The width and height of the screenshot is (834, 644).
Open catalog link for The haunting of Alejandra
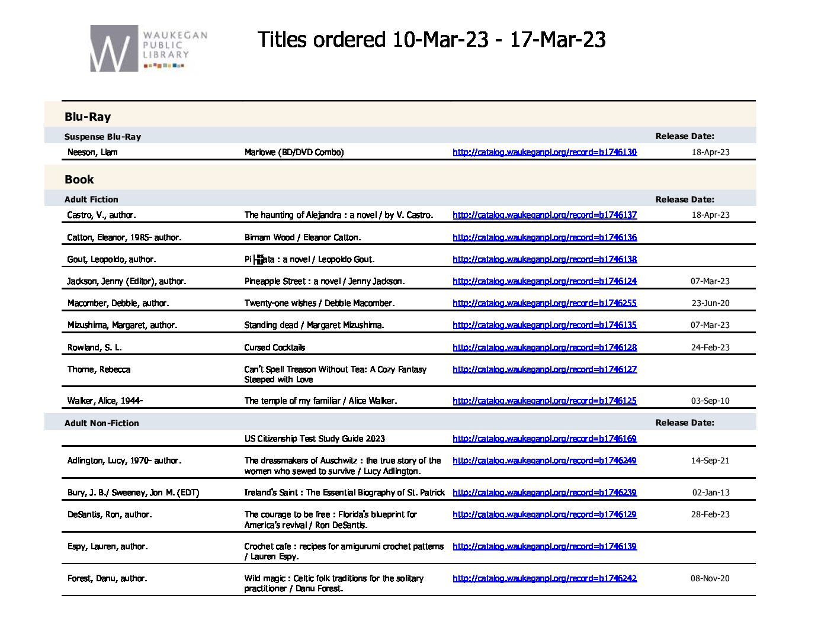tap(544, 215)
